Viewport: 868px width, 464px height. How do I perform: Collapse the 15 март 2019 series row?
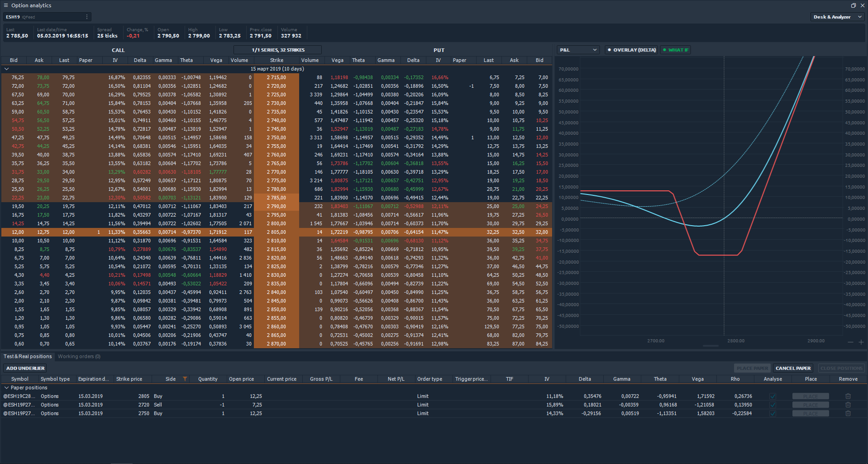tap(6, 69)
